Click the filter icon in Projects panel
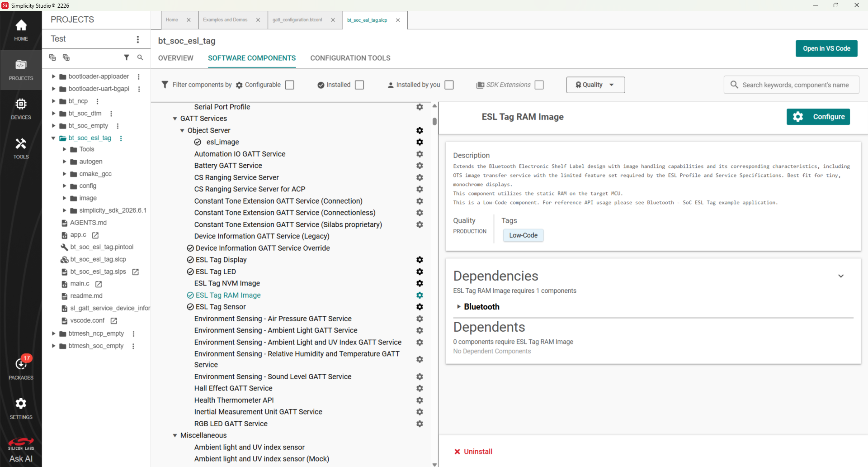 click(127, 57)
